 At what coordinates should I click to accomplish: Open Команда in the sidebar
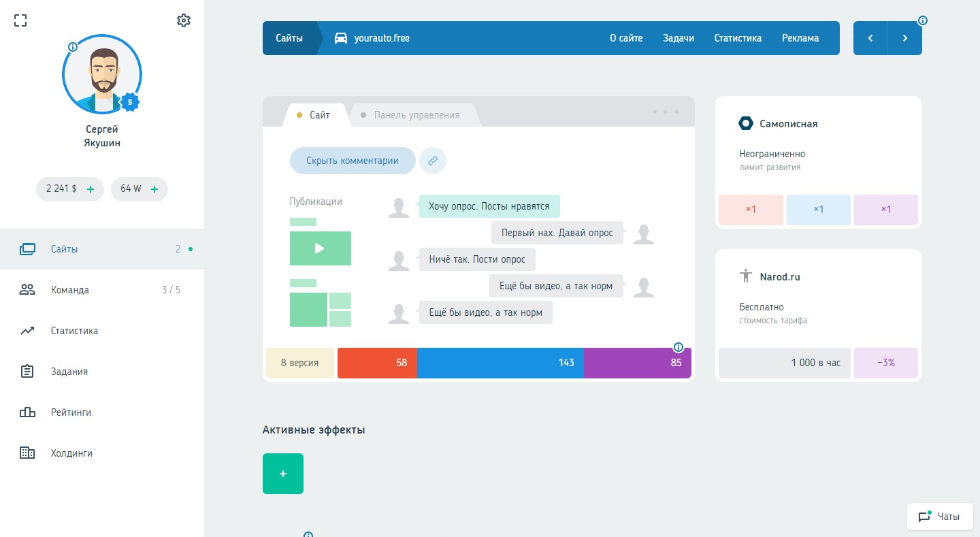pyautogui.click(x=69, y=290)
